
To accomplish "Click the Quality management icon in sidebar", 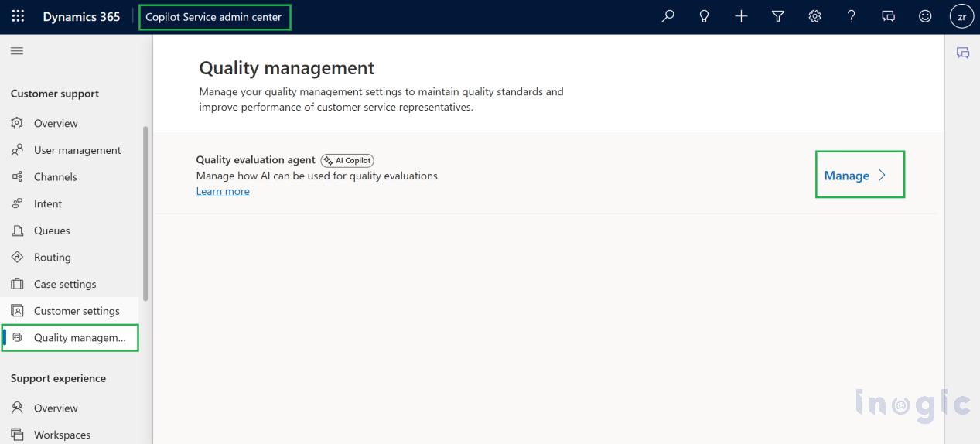I will pyautogui.click(x=17, y=337).
